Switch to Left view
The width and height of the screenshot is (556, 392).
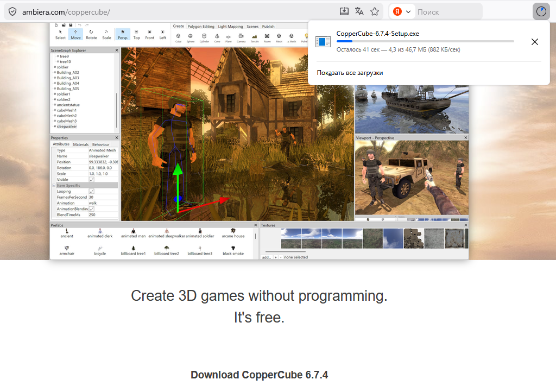click(162, 34)
